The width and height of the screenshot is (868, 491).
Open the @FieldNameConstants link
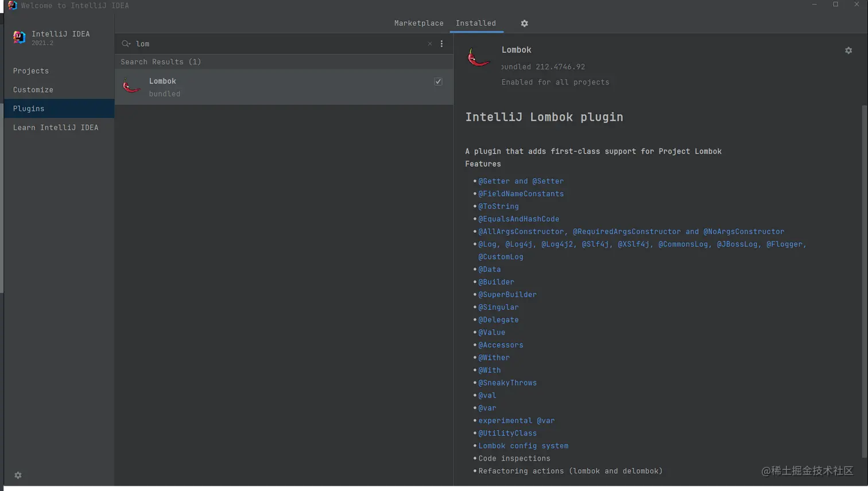pos(521,194)
